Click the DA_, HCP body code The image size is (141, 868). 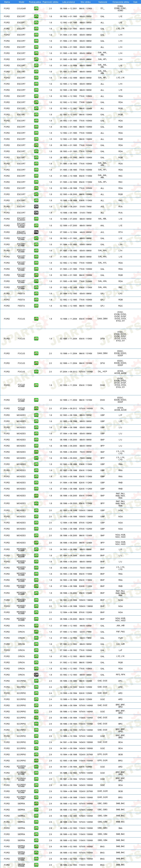click(102, 372)
